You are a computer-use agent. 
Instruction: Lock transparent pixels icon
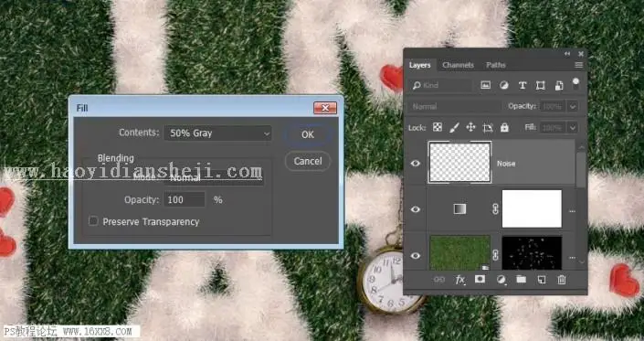(438, 127)
